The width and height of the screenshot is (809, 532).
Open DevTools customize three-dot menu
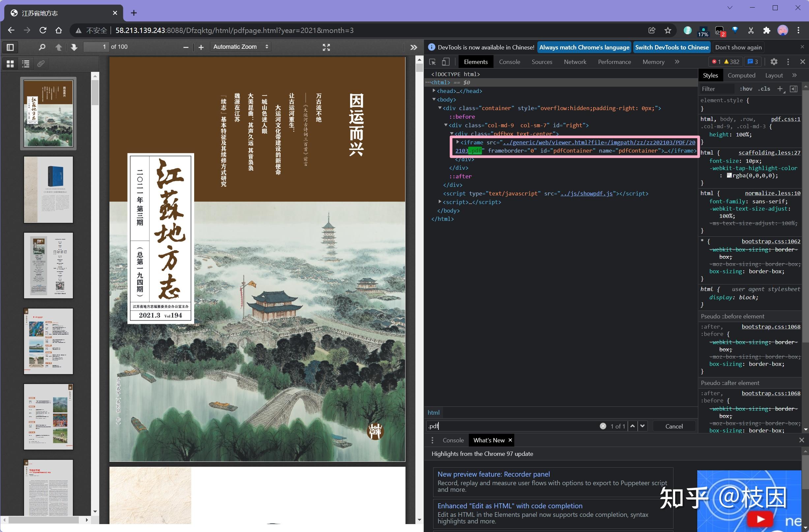[788, 62]
